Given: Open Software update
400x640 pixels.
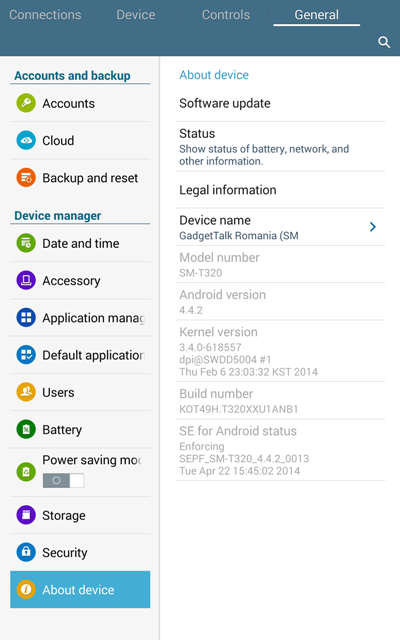Looking at the screenshot, I should click(280, 103).
